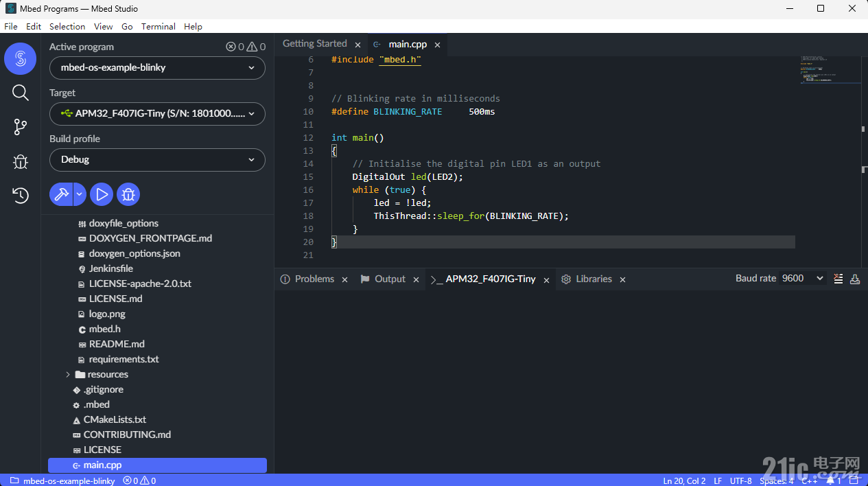Open the Debug view bug icon

pos(21,161)
